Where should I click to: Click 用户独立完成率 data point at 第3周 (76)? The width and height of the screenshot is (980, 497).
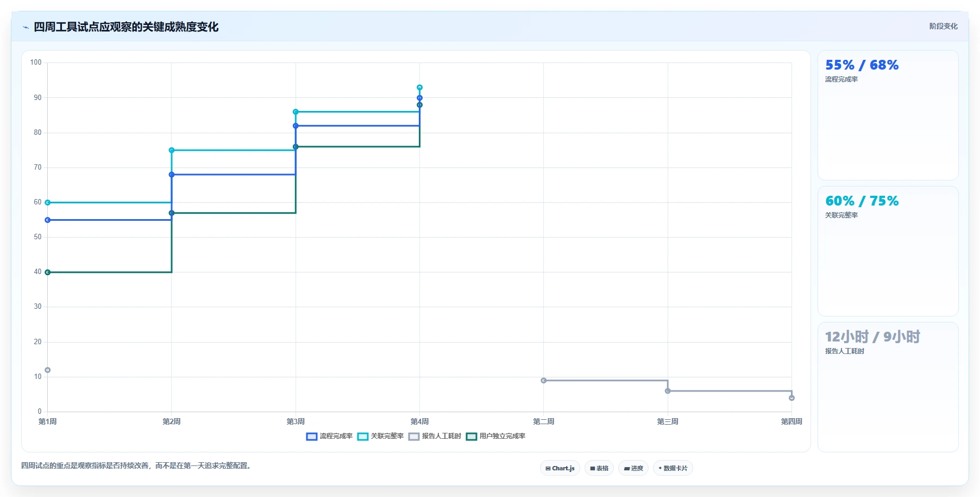click(x=296, y=147)
